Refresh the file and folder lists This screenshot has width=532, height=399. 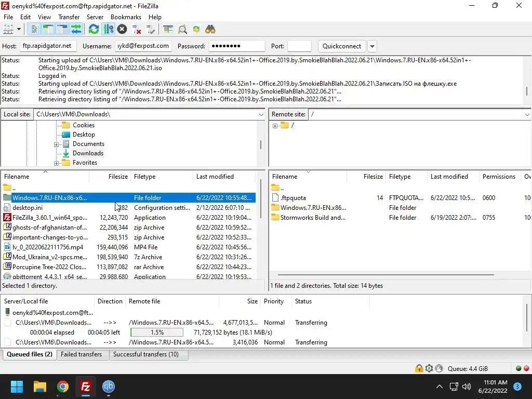tap(94, 30)
